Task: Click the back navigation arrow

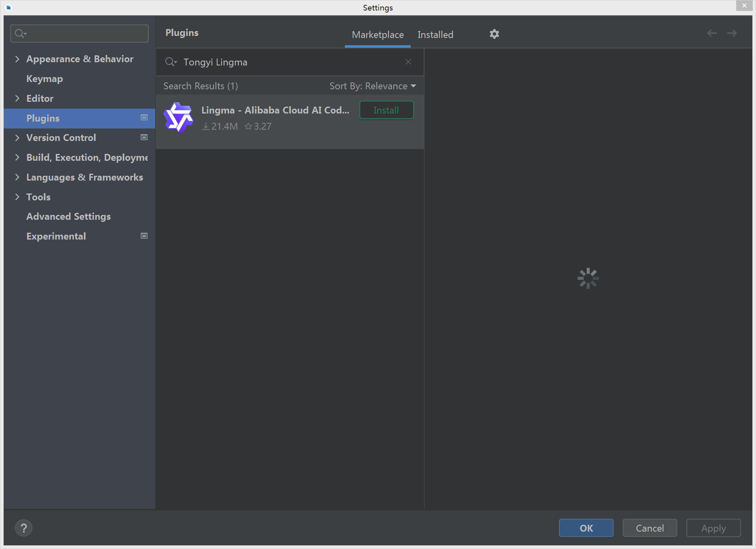Action: [712, 33]
